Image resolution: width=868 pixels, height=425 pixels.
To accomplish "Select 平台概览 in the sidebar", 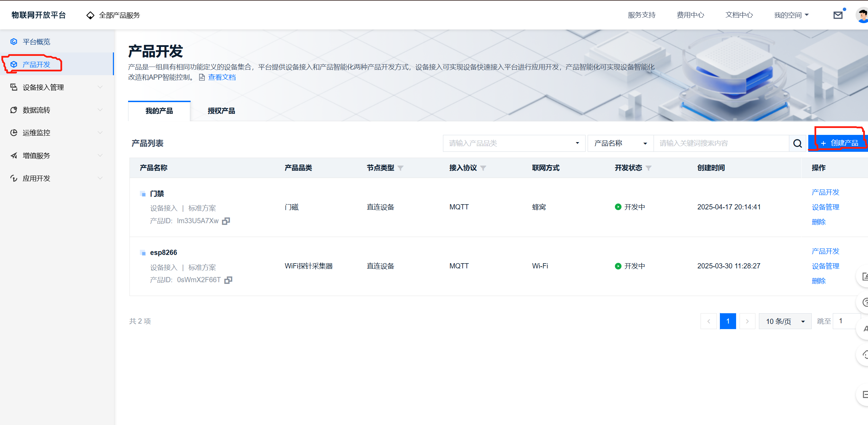I will click(36, 42).
